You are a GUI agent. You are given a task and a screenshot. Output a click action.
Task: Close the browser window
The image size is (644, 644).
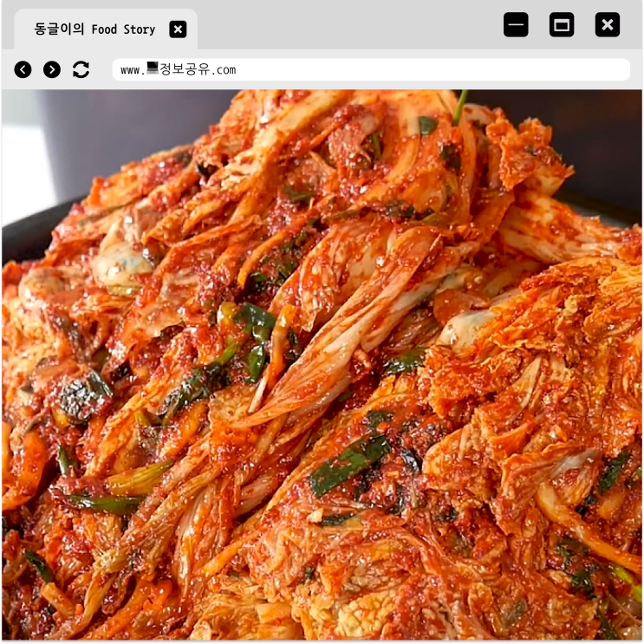608,24
